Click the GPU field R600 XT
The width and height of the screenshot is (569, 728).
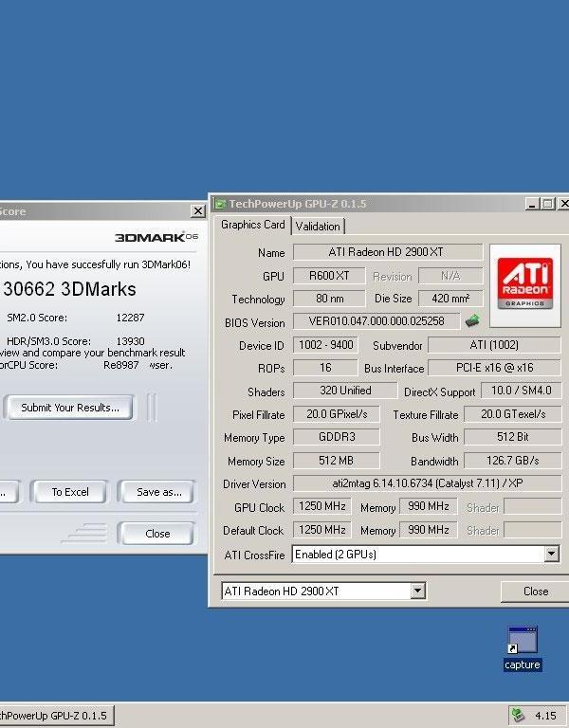(329, 276)
